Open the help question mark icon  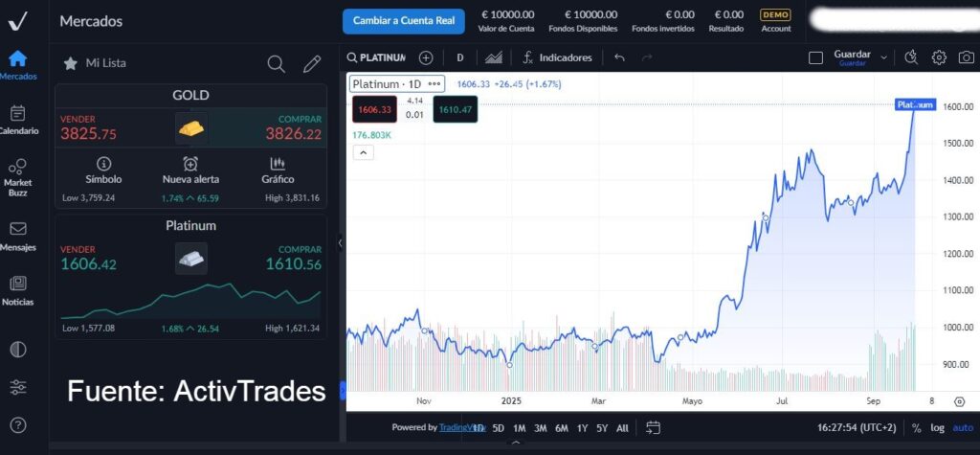click(x=18, y=425)
